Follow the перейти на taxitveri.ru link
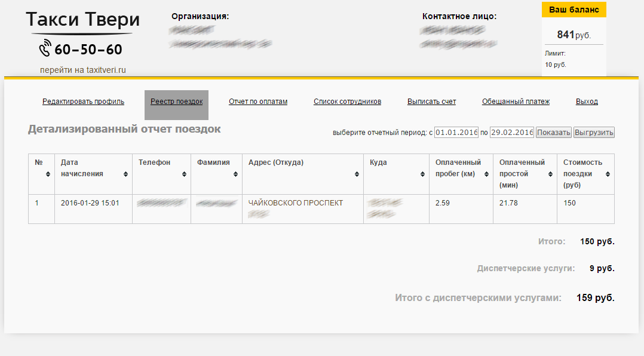This screenshot has width=644, height=356. [83, 70]
